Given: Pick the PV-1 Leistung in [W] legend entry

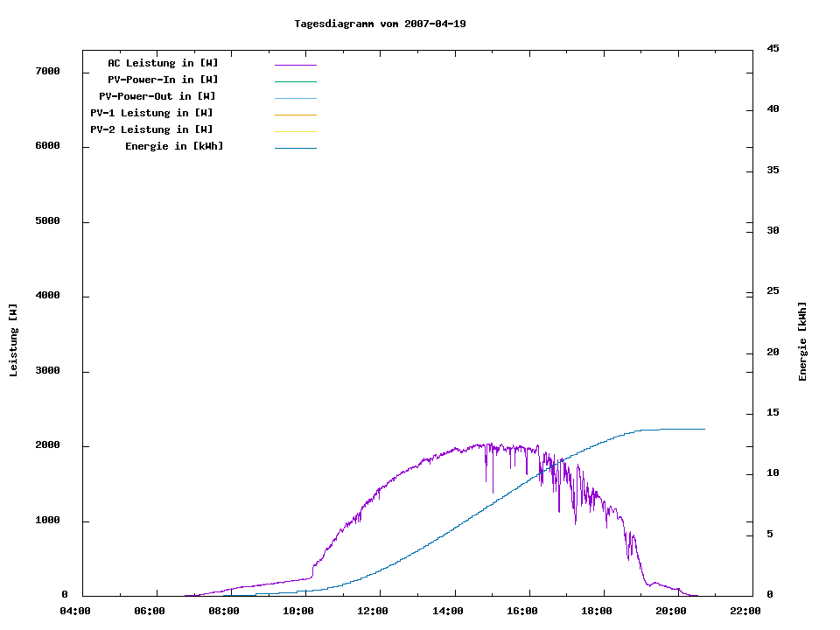Looking at the screenshot, I should coord(151,113).
